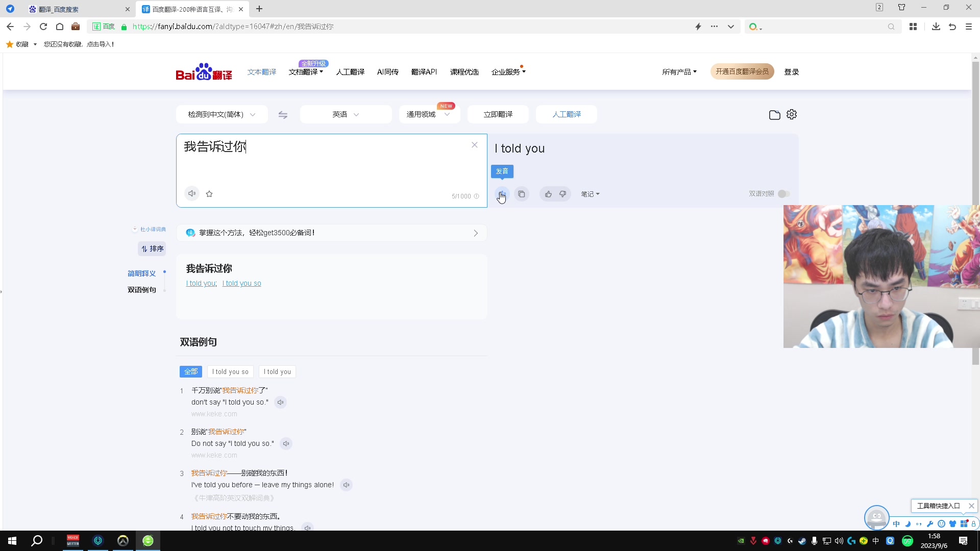The width and height of the screenshot is (980, 551).
Task: Open the 'I told you;' definition link
Action: pos(201,284)
